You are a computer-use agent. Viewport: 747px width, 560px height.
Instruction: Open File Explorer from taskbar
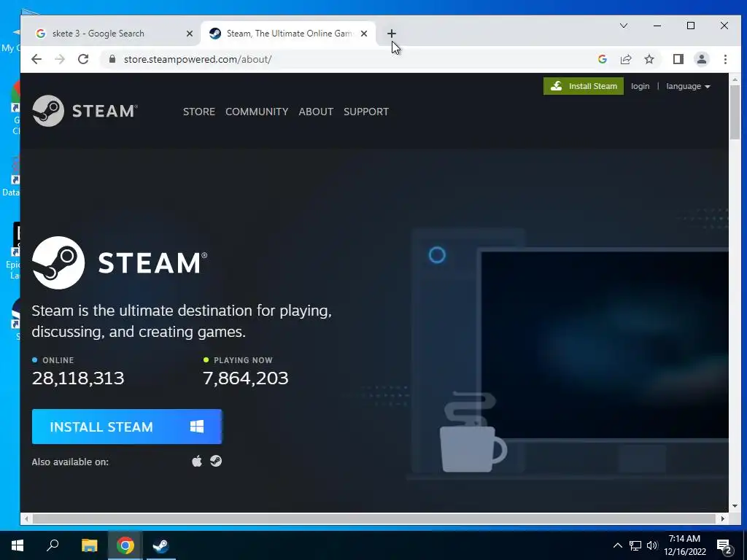pos(89,545)
